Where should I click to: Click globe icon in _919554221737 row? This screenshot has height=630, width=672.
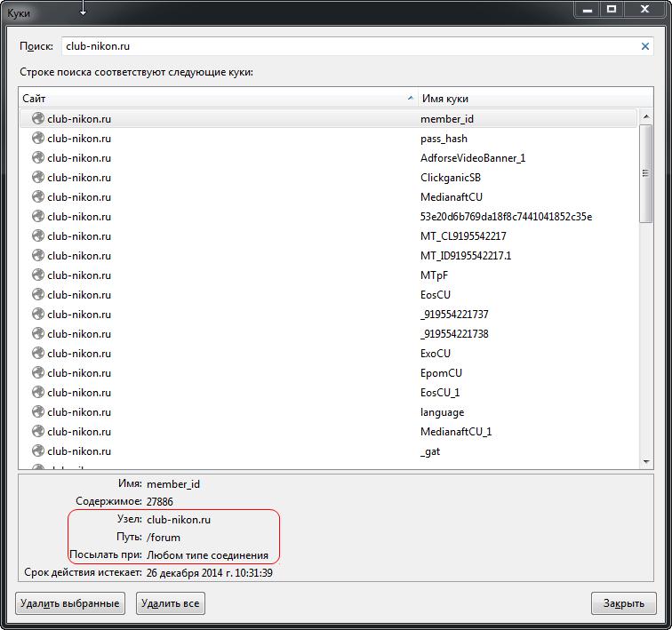click(x=38, y=315)
